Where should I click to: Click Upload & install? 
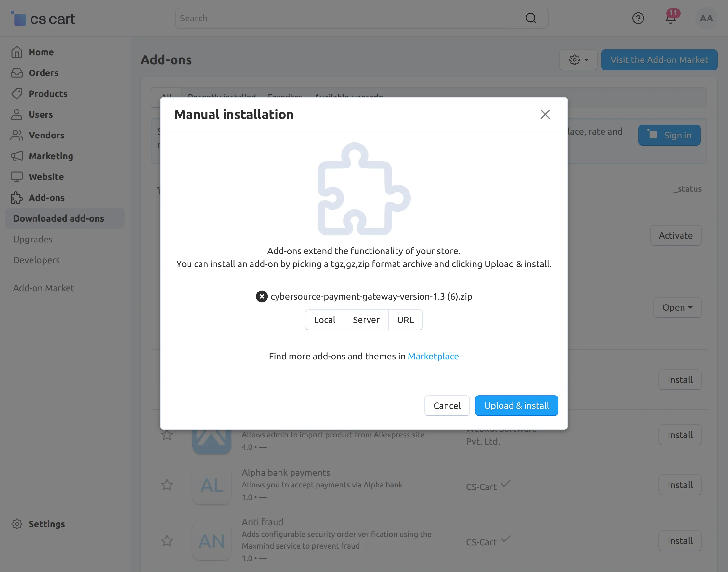516,406
